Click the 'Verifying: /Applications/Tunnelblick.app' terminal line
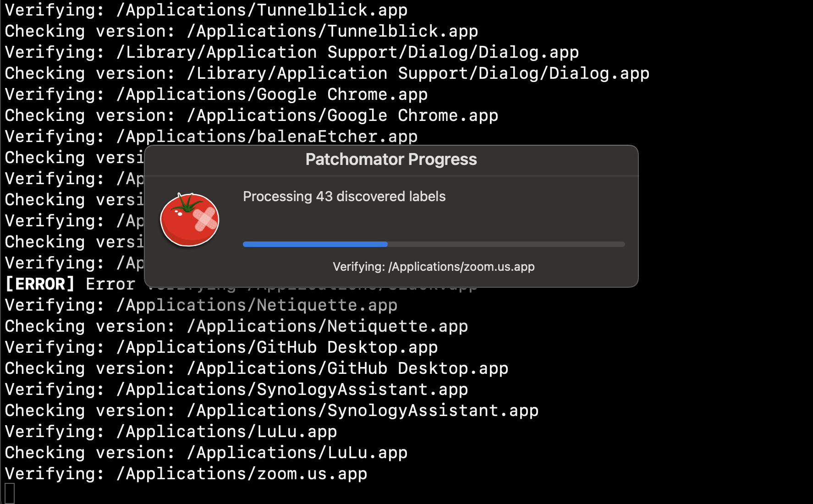The image size is (813, 504). pos(206,10)
